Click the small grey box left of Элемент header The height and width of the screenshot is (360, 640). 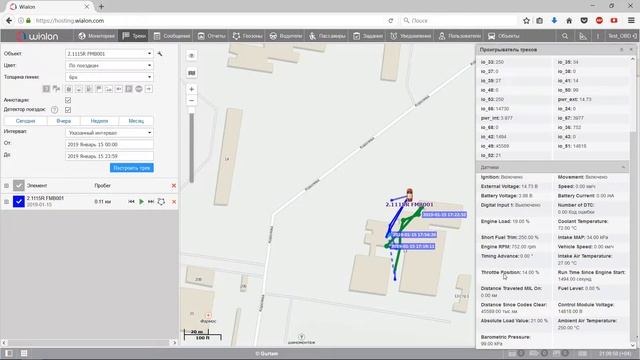pos(6,186)
